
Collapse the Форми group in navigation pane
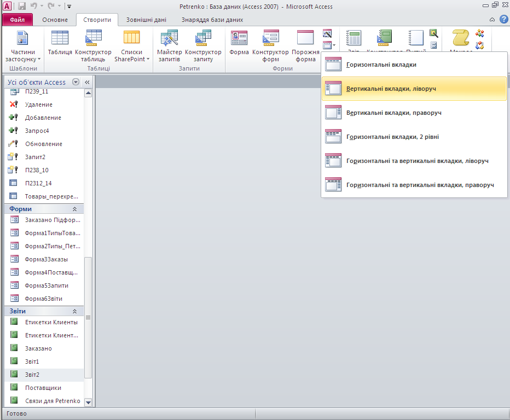pyautogui.click(x=74, y=209)
